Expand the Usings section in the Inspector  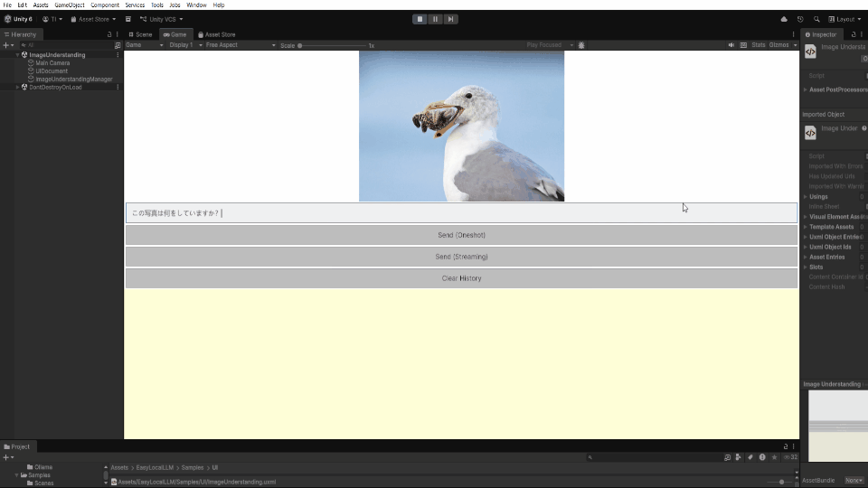coord(806,196)
